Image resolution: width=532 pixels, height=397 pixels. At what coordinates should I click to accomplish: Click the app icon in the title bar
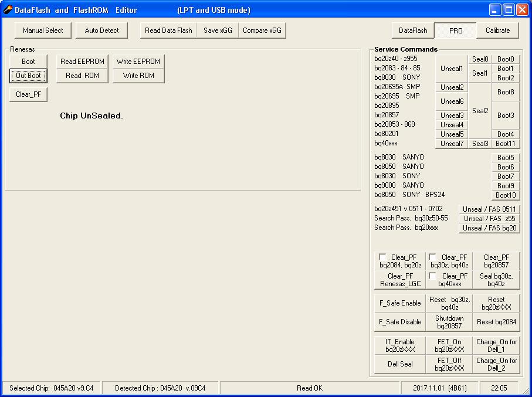tap(8, 9)
